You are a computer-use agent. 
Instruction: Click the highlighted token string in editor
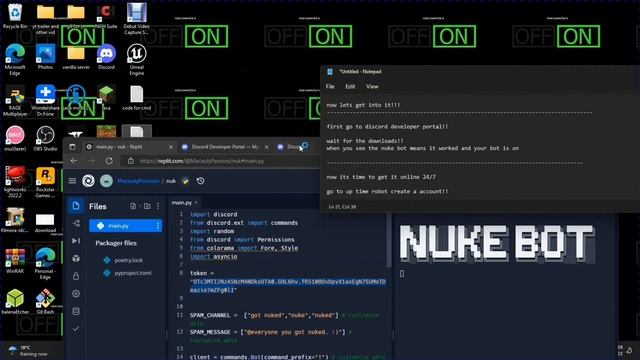point(288,285)
